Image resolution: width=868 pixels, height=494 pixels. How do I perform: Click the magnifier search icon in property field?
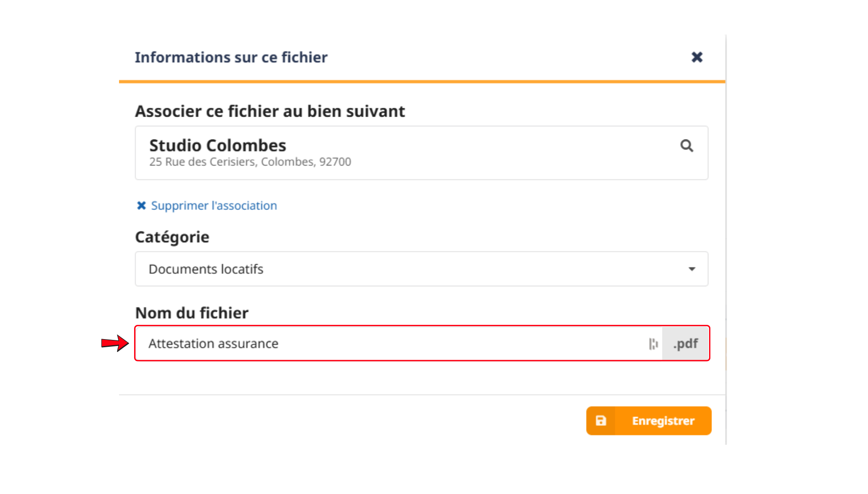click(x=687, y=146)
